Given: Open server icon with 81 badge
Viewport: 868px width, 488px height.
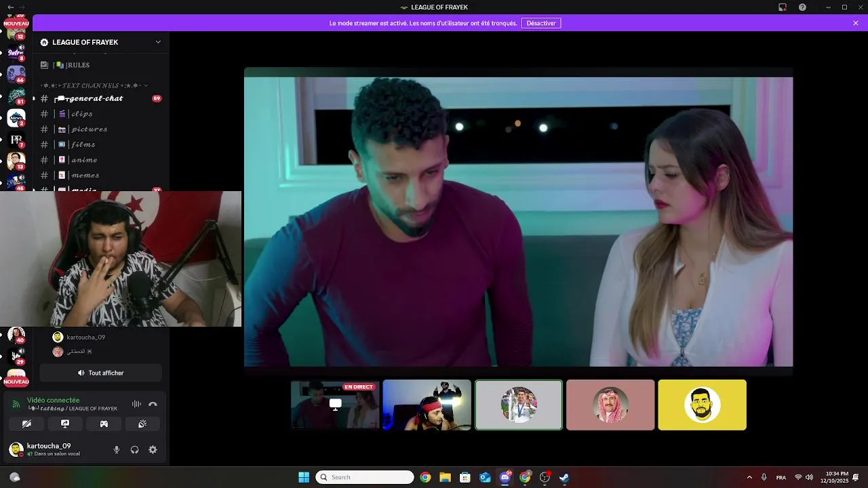Looking at the screenshot, I should coord(16,96).
